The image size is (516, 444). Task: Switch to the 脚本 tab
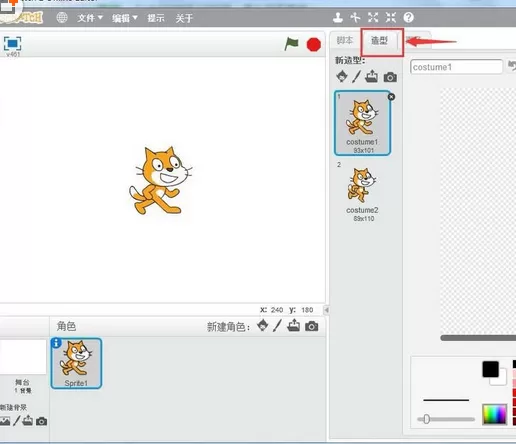pos(344,40)
